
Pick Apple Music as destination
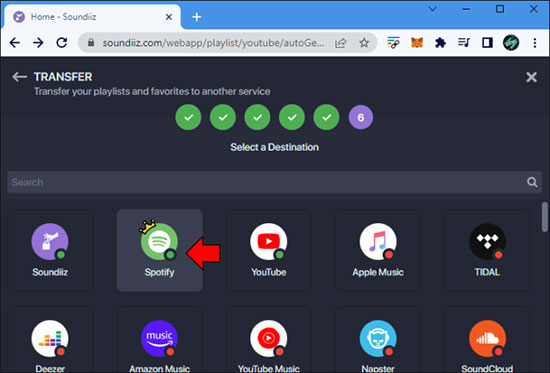tap(378, 250)
